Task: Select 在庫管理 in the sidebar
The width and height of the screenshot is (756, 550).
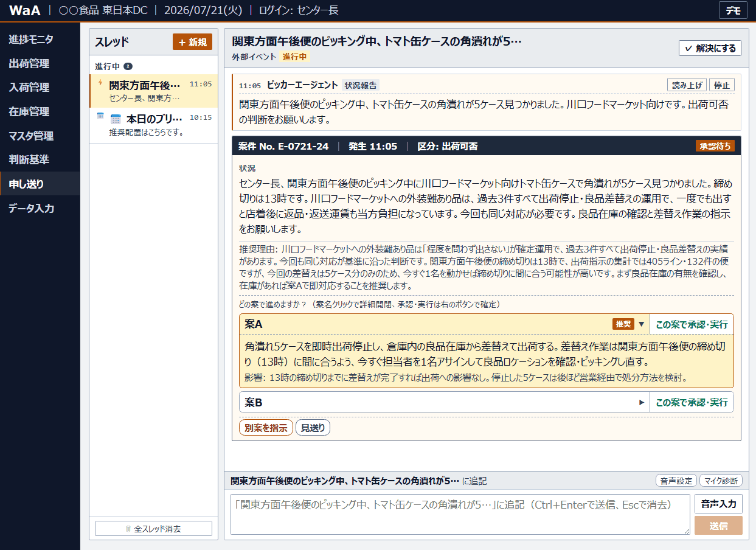Action: [x=40, y=111]
